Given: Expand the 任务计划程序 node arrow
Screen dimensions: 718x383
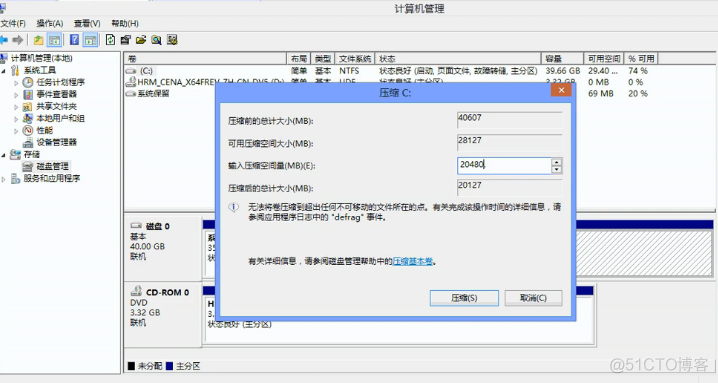Looking at the screenshot, I should [x=16, y=83].
